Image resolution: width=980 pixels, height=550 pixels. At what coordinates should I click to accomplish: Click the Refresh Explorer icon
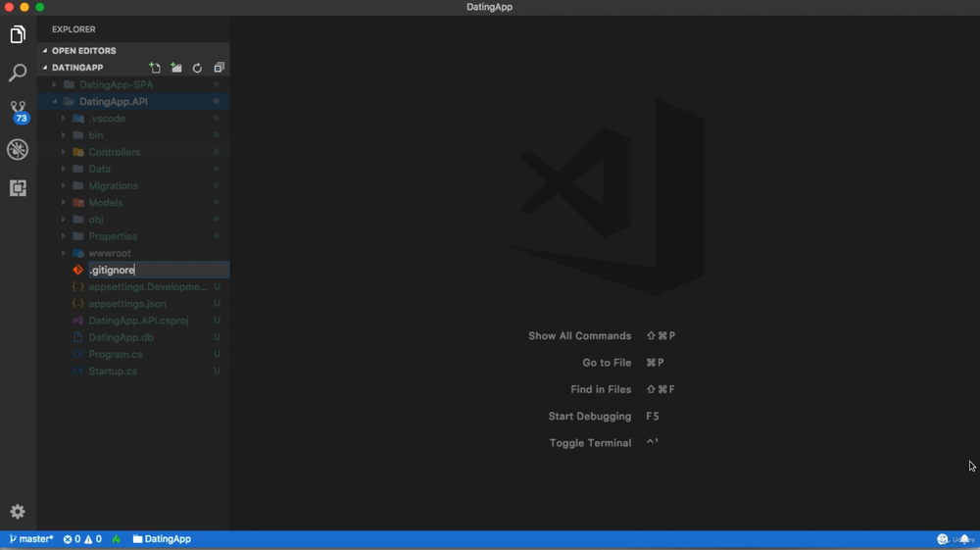(x=197, y=68)
